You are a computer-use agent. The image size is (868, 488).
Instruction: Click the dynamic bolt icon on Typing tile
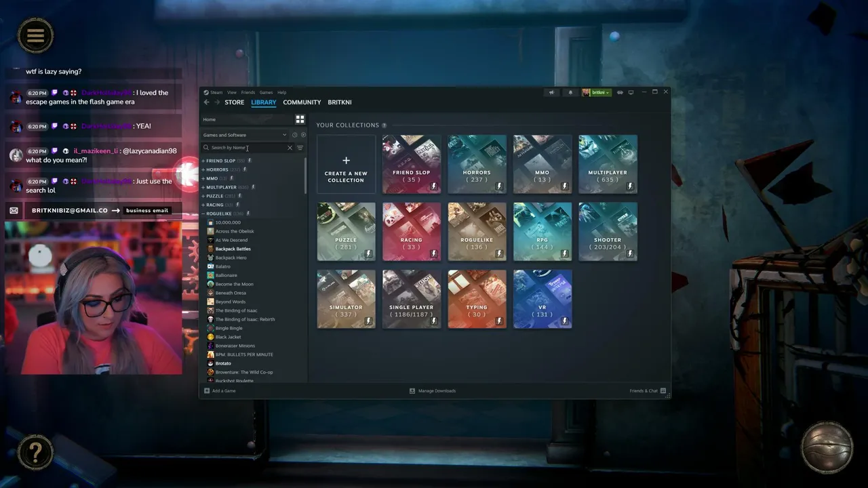500,321
